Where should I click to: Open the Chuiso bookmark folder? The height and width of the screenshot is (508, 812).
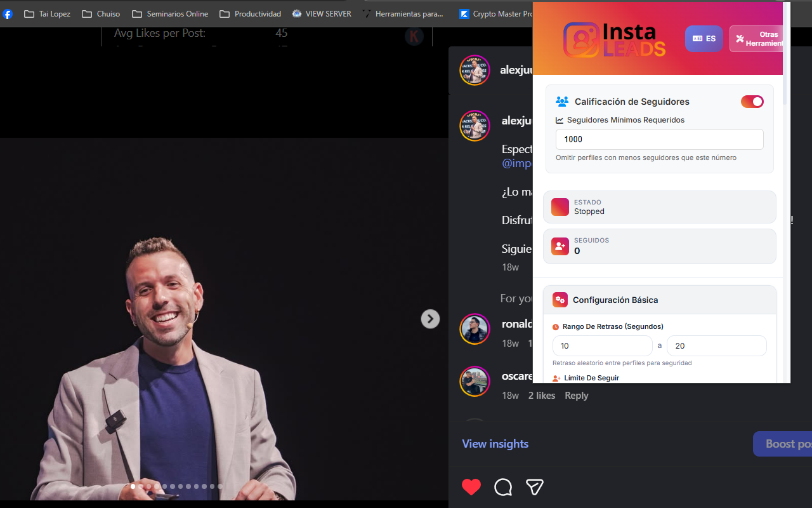click(x=101, y=14)
